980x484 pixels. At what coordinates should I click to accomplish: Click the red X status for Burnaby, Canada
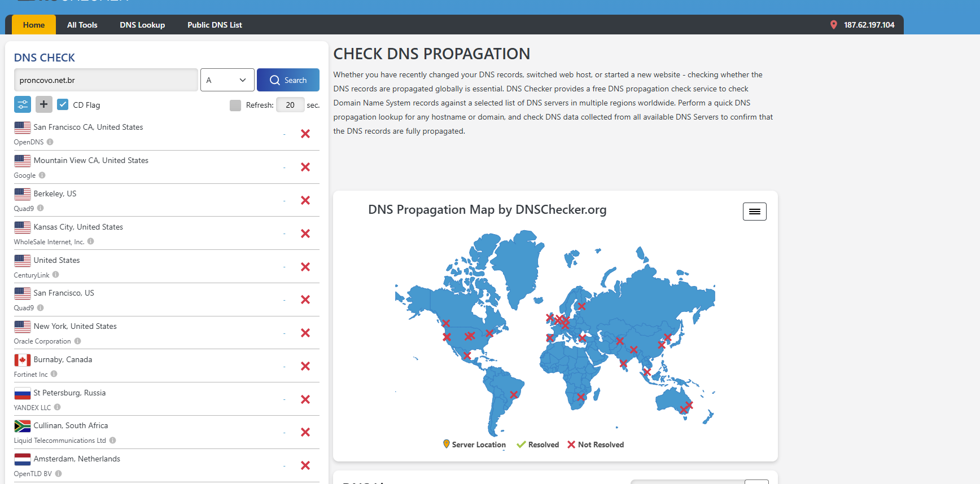(305, 366)
